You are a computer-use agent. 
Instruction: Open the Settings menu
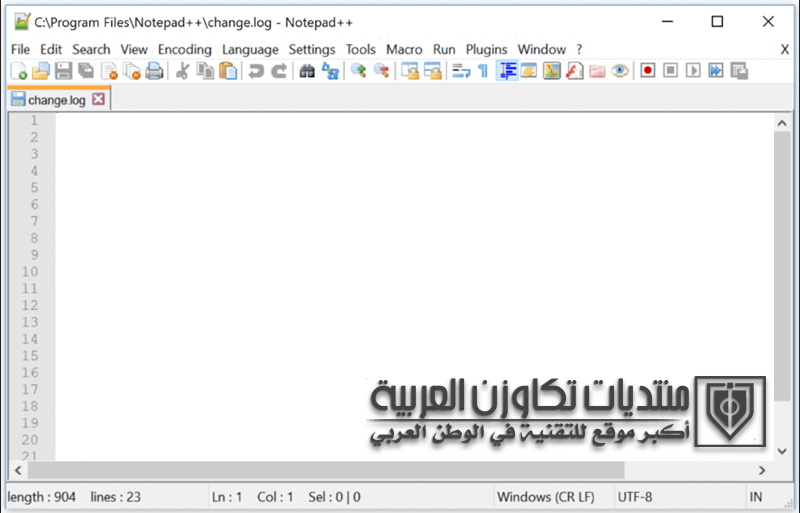click(x=312, y=50)
